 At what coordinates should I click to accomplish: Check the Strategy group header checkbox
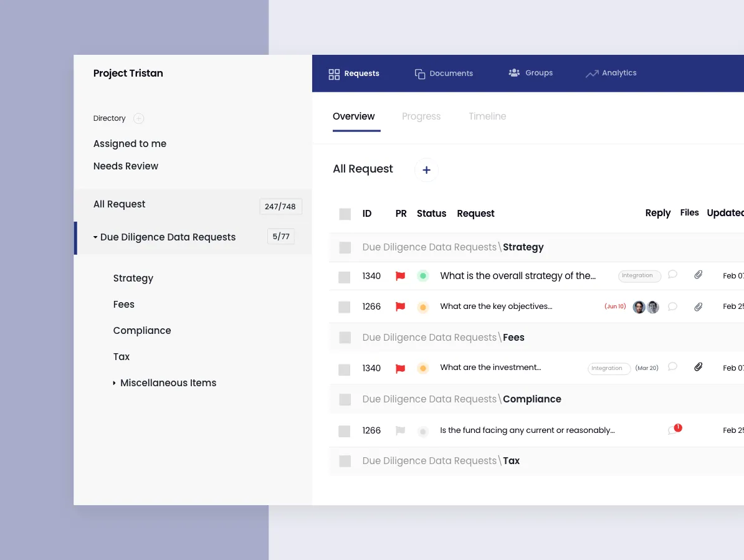pos(345,247)
